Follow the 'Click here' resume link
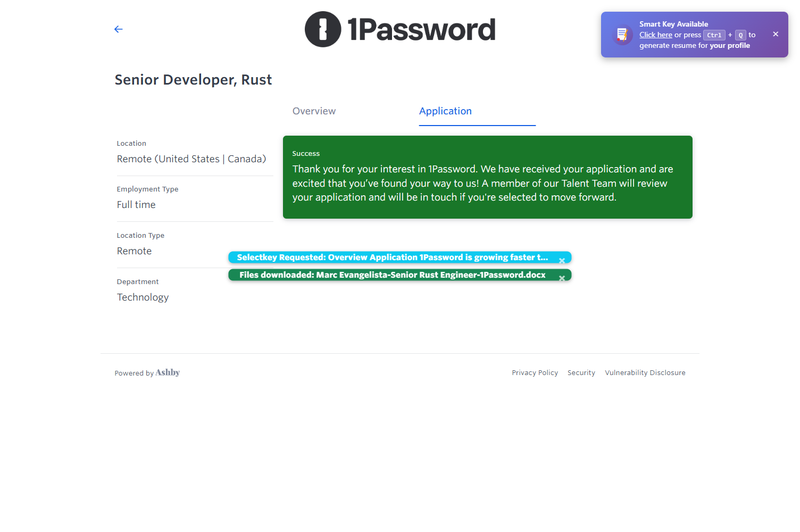 pos(655,35)
